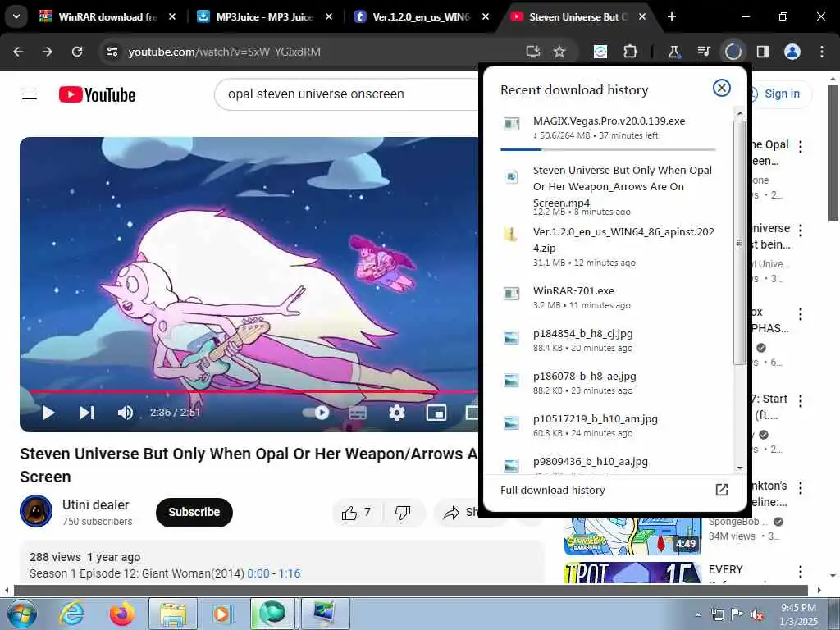Screen dimensions: 840x630
Task: Open p184854_b_h8_cj.jpg download entry
Action: click(x=608, y=340)
